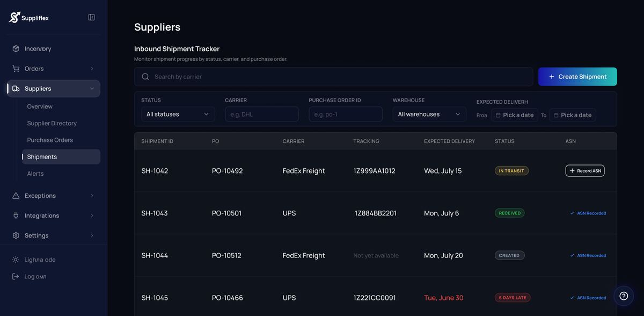Click tracking number 1Z999AA1012
Image resolution: width=644 pixels, height=316 pixels.
[x=375, y=171]
